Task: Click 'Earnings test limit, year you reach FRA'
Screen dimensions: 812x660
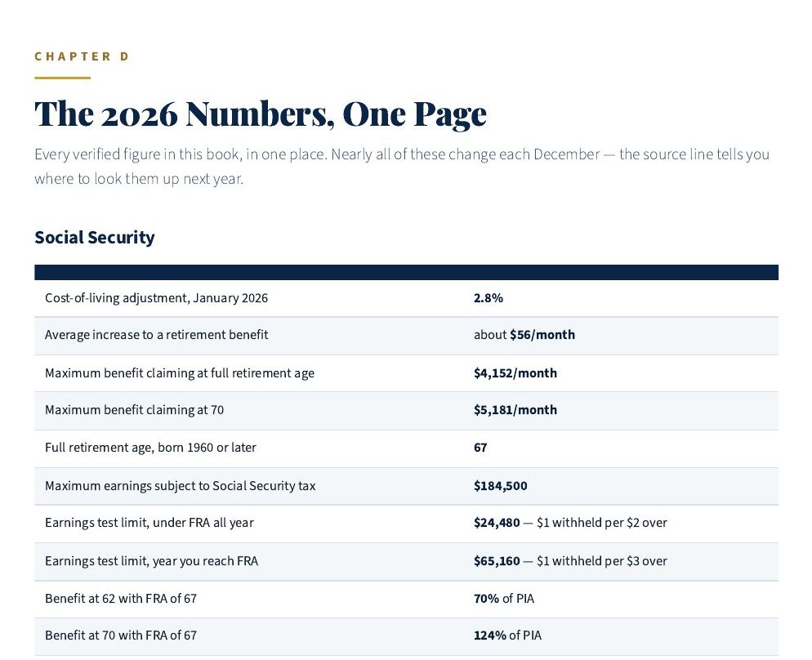Action: point(151,561)
